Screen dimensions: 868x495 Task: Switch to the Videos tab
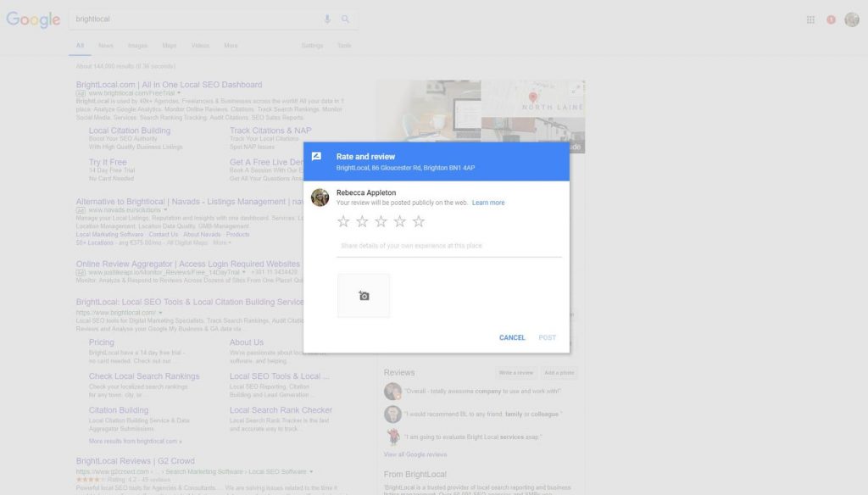(200, 46)
